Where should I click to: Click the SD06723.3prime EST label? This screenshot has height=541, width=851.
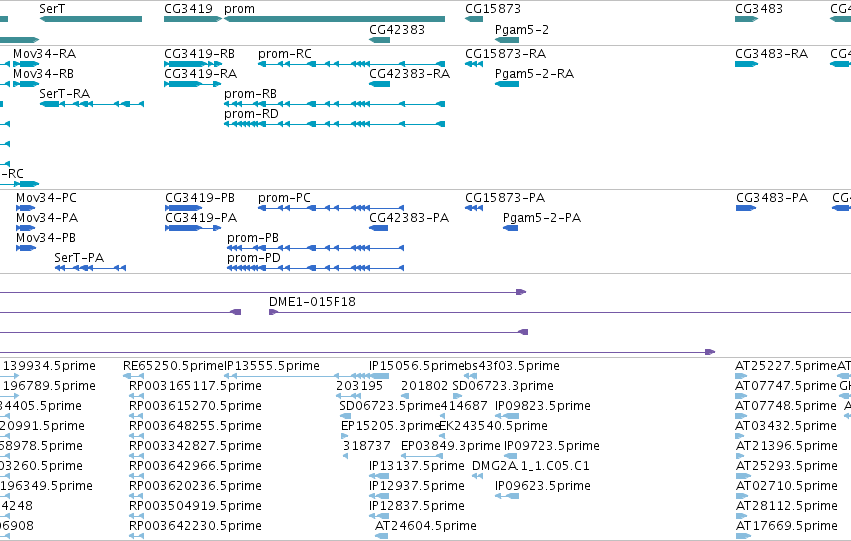pyautogui.click(x=503, y=386)
